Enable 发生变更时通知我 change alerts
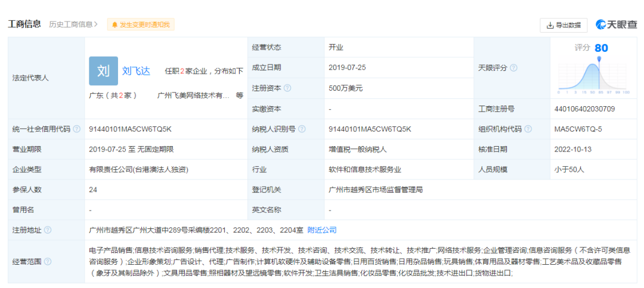The width and height of the screenshot is (644, 288). pyautogui.click(x=141, y=24)
